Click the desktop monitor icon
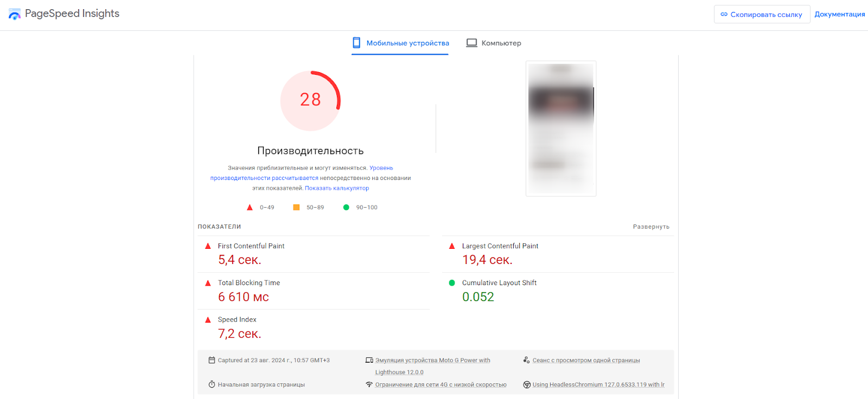 tap(472, 43)
